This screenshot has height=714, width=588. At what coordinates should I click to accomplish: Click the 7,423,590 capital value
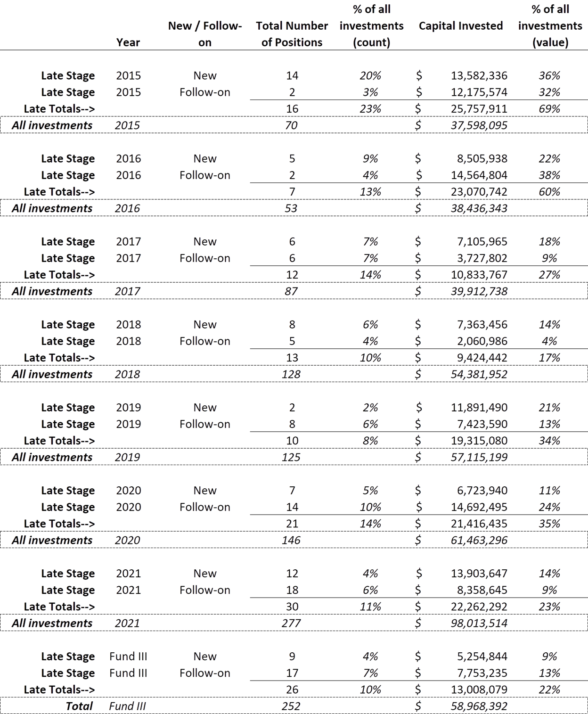(x=482, y=424)
